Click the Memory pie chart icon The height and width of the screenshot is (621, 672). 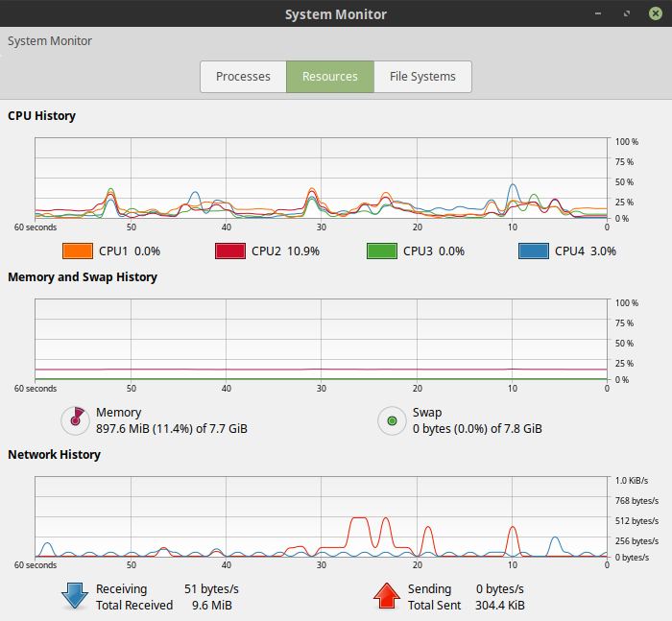pyautogui.click(x=74, y=419)
